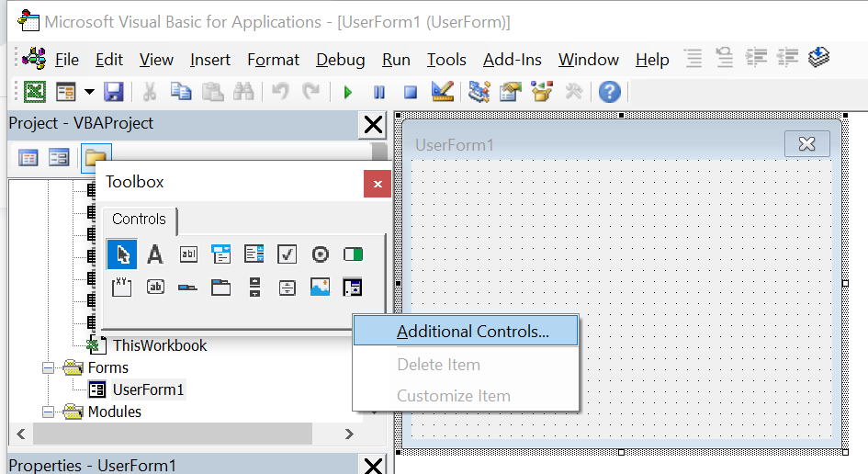Collapse the Modules folder node
The image size is (868, 474).
click(x=49, y=412)
